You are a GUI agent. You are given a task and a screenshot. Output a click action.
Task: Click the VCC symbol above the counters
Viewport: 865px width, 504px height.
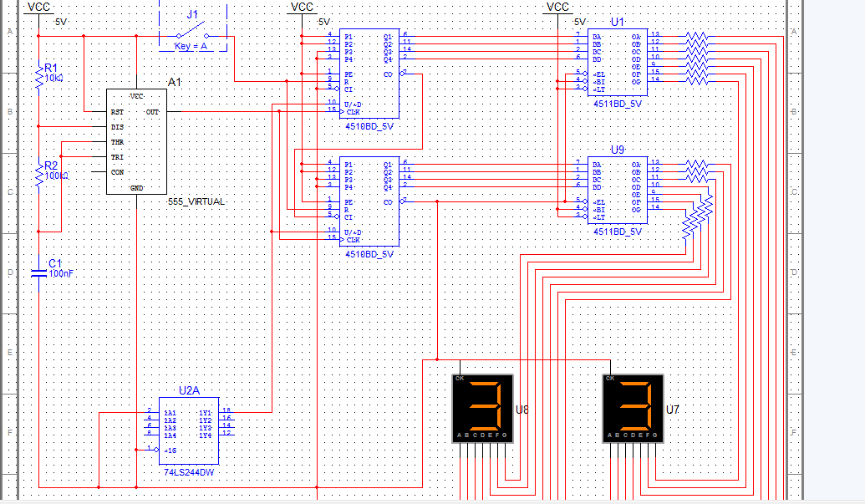coord(302,8)
